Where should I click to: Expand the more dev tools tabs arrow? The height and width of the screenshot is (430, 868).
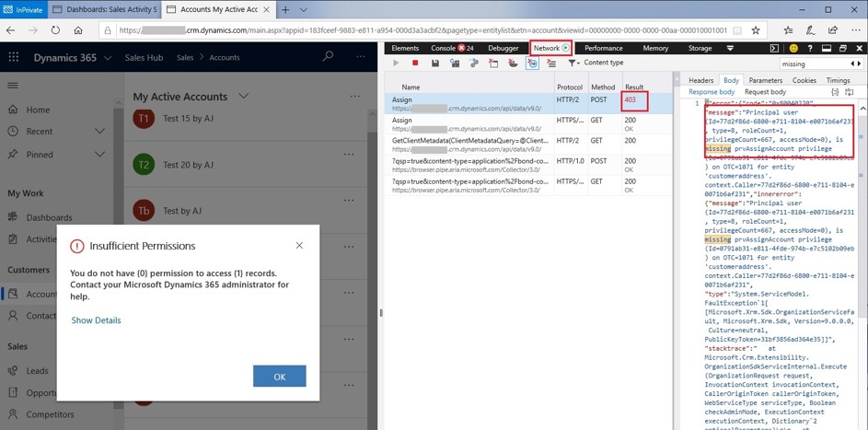[x=730, y=48]
